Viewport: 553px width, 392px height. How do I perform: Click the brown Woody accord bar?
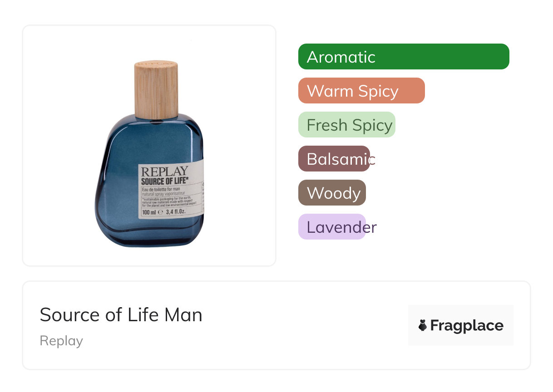(x=332, y=193)
